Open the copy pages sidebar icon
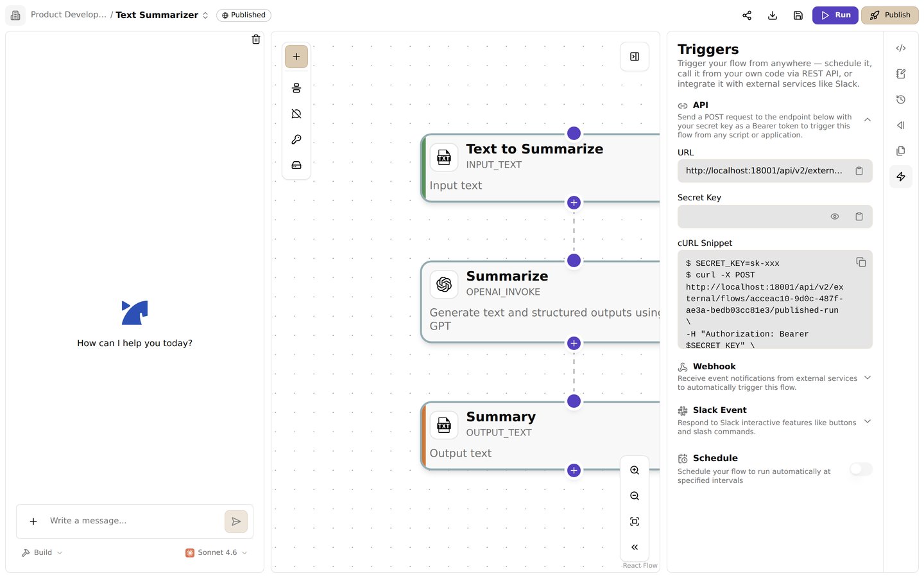Viewport: 924px width, 578px height. tap(901, 151)
